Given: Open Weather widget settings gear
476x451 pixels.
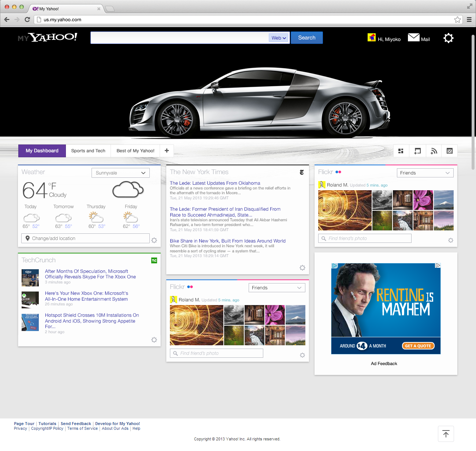Looking at the screenshot, I should [154, 240].
